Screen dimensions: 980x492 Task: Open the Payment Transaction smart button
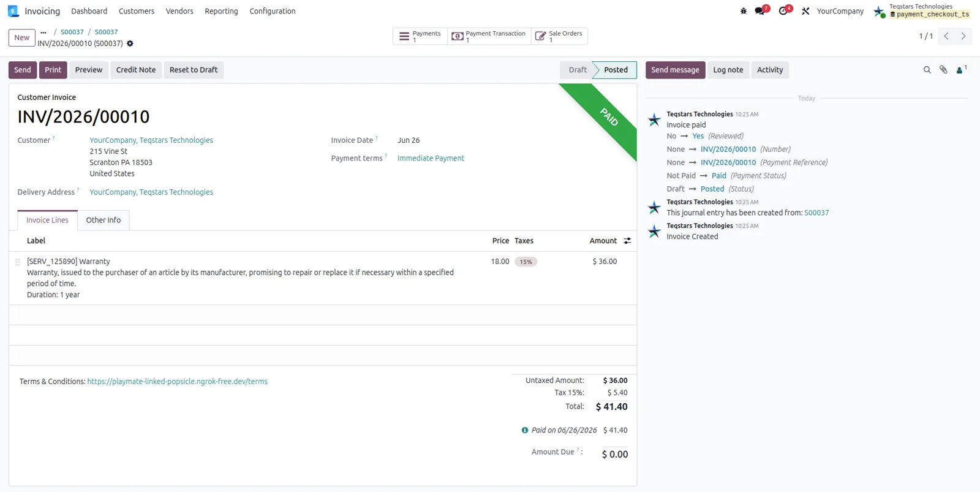(x=489, y=36)
